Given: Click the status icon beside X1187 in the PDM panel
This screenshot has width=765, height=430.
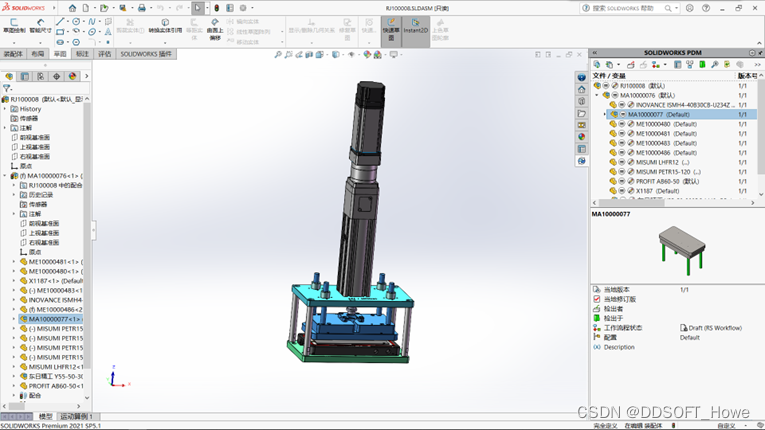Looking at the screenshot, I should click(x=622, y=190).
